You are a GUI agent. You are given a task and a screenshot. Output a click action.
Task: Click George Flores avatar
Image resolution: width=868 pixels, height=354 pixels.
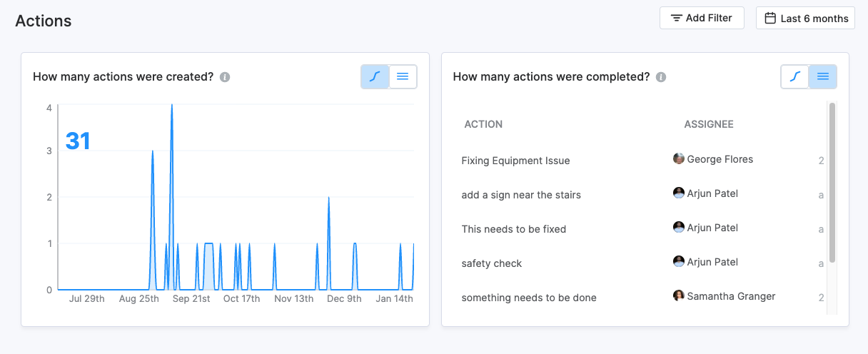coord(679,158)
